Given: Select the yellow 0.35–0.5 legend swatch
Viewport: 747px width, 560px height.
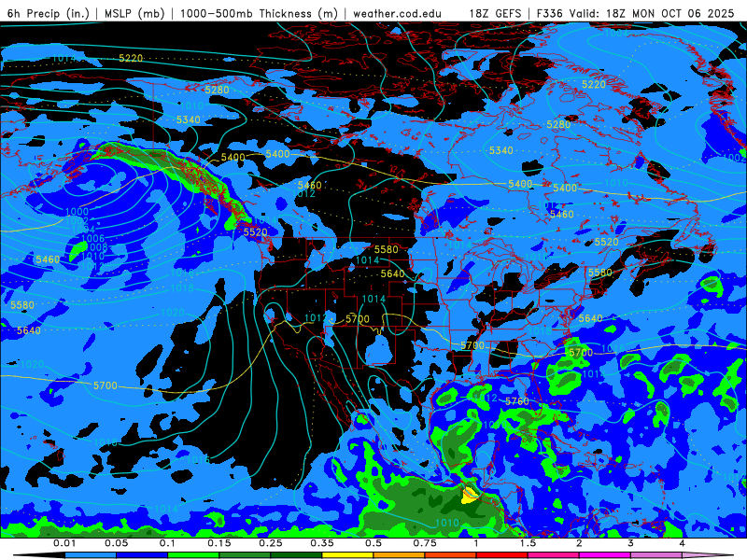Looking at the screenshot, I should coord(347,555).
